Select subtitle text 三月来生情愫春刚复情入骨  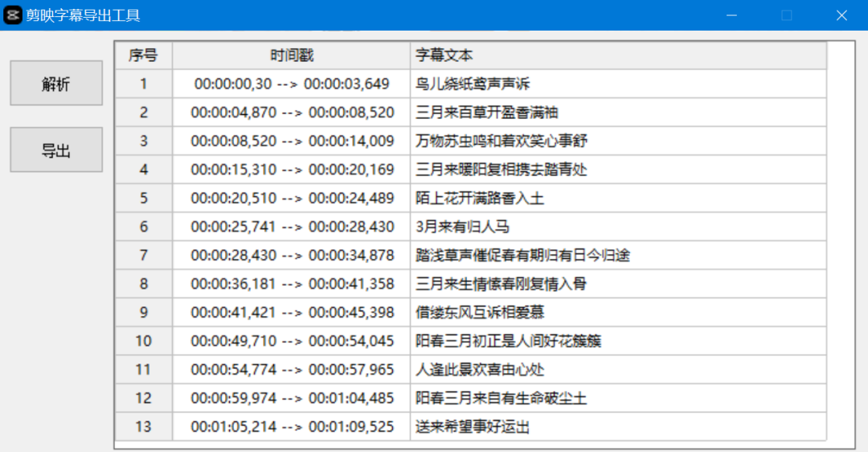(501, 284)
